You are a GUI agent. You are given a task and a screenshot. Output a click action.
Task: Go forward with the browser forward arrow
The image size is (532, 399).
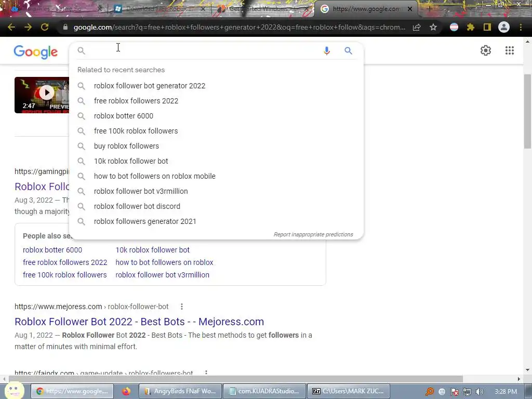(28, 27)
